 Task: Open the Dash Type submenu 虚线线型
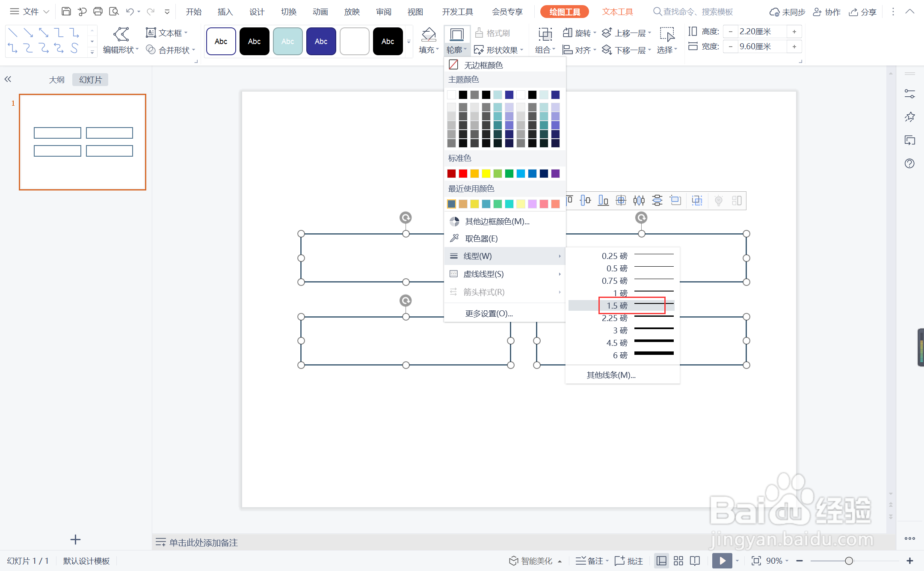505,274
